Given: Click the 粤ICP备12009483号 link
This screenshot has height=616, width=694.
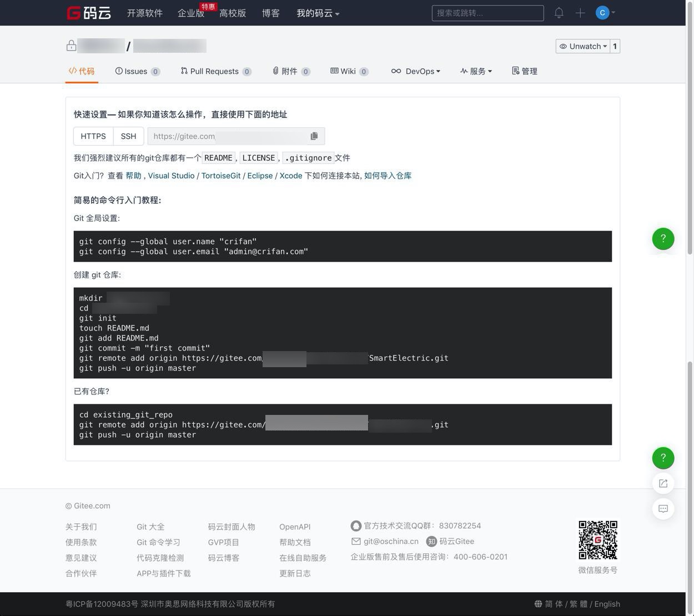Looking at the screenshot, I should pos(102,604).
